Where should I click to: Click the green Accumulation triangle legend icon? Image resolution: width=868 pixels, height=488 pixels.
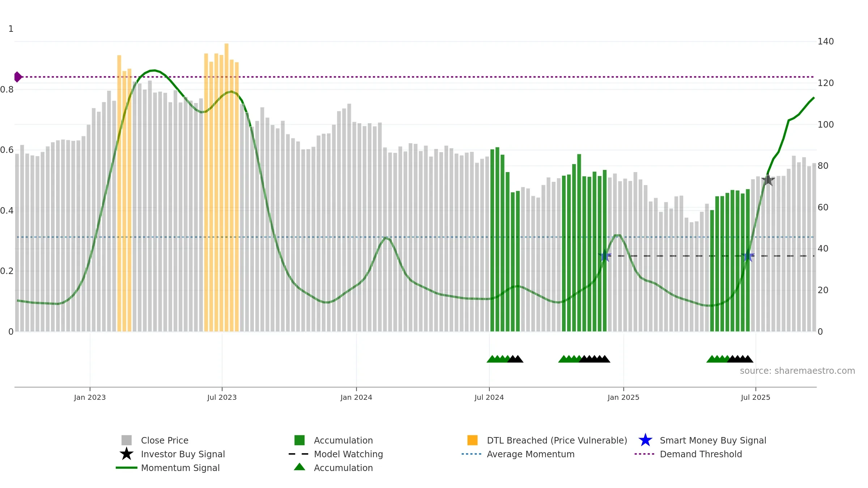coord(299,467)
